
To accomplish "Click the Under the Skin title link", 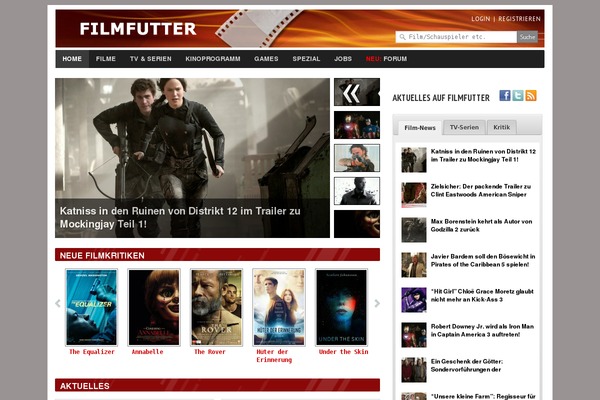I will coord(343,352).
